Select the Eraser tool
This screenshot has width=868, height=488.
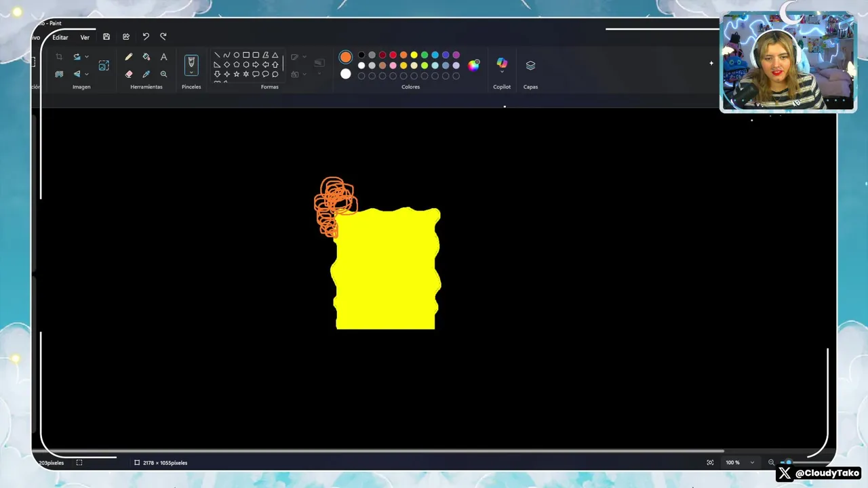(x=129, y=74)
